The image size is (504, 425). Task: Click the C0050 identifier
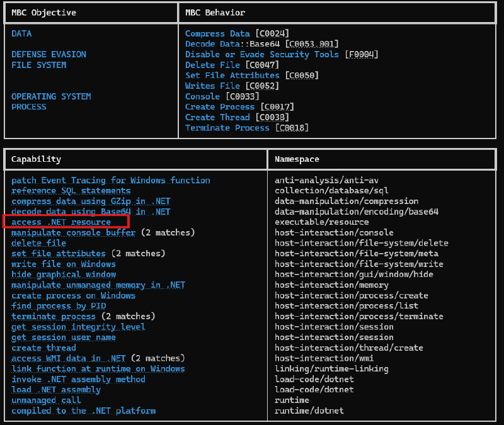(302, 76)
